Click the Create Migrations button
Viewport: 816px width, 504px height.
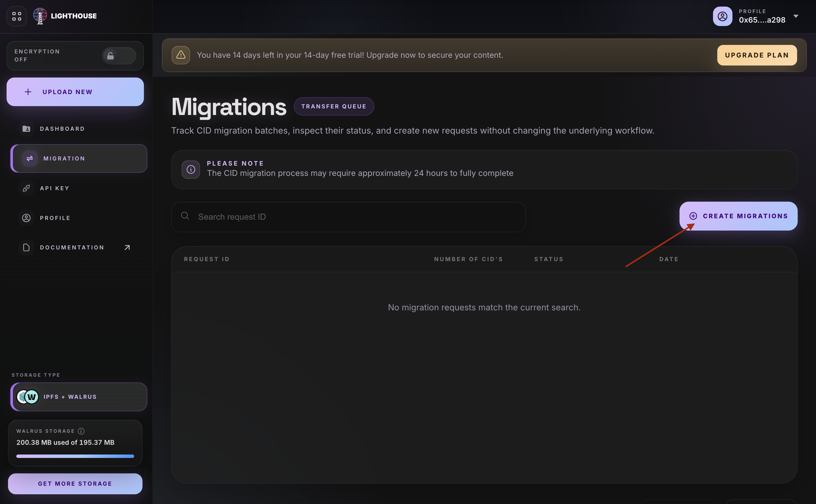point(738,216)
